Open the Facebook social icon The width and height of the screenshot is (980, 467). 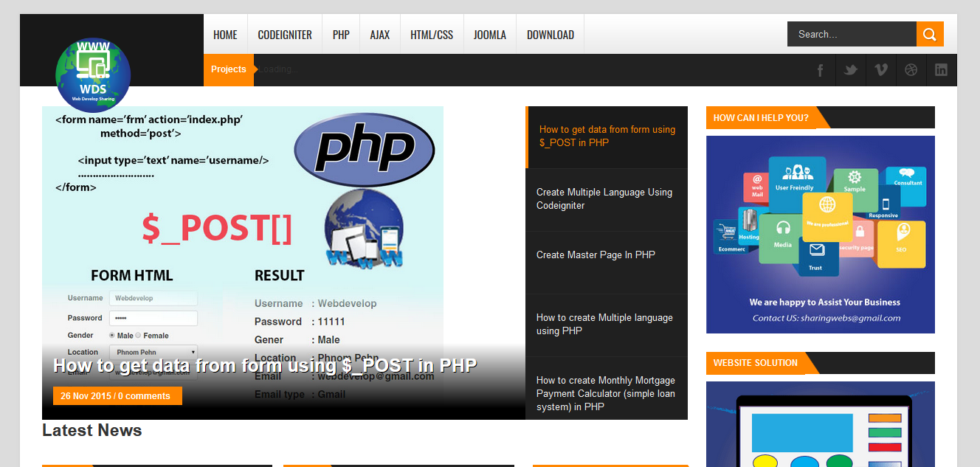(x=820, y=70)
